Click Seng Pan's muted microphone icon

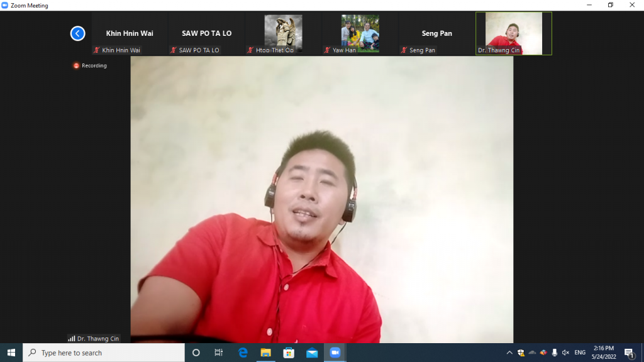(404, 50)
